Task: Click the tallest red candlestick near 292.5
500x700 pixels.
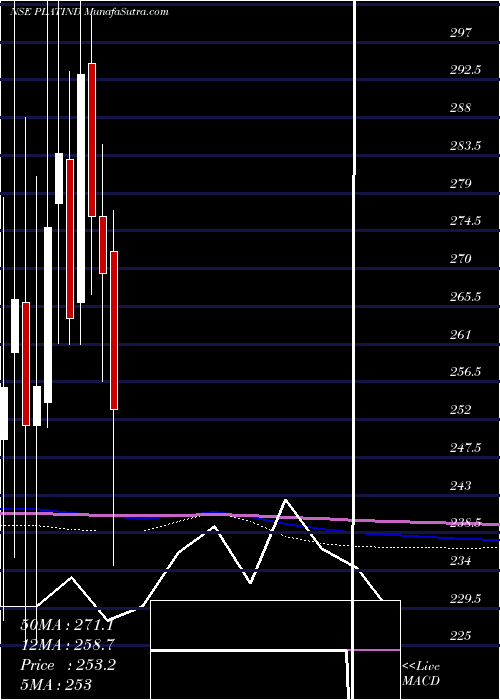Action: 92,140
